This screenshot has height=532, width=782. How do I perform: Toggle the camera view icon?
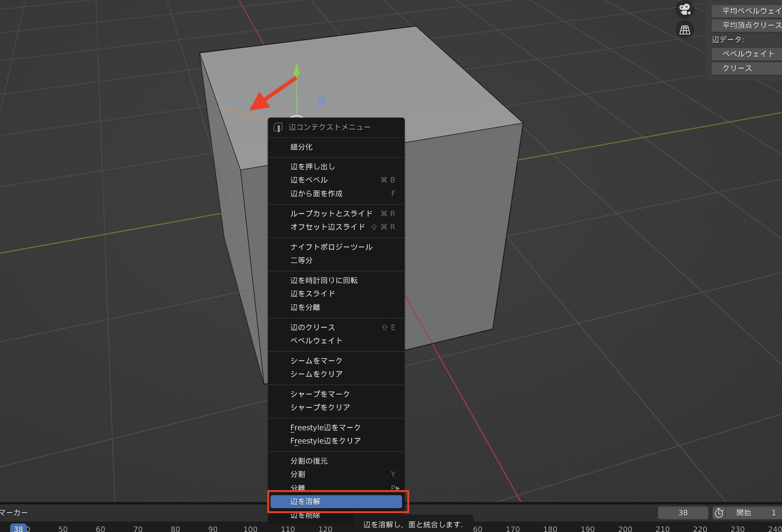click(x=685, y=9)
